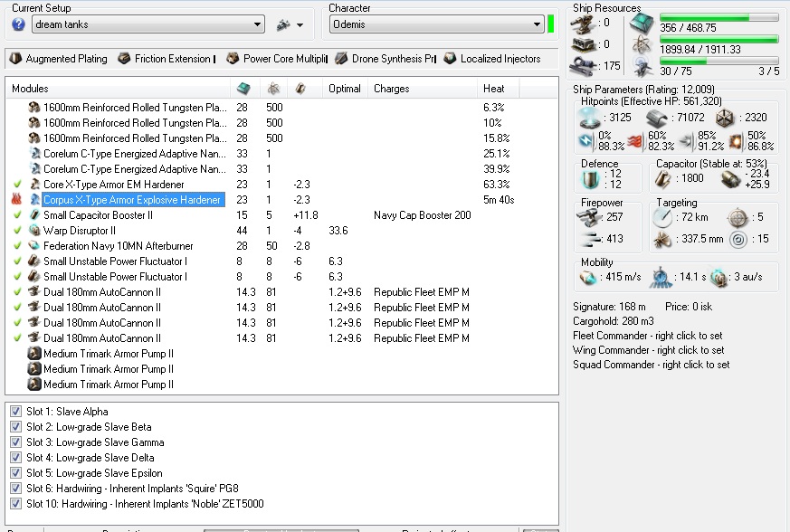Sort by the CPU icon column header

243,89
